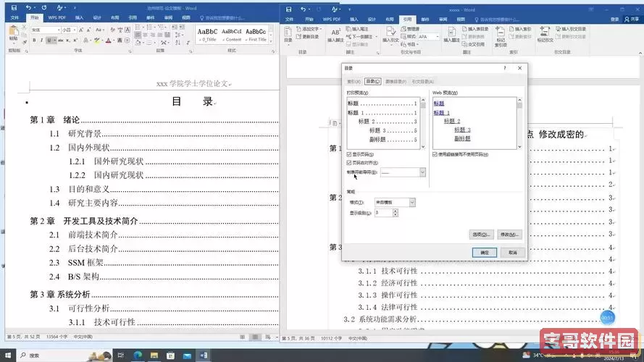Open the 格式 dropdown showing 来自模板
Viewport: 644px width, 362px height.
click(x=412, y=203)
